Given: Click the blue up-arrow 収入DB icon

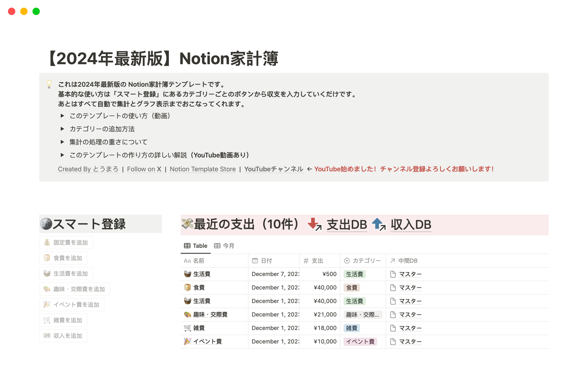Looking at the screenshot, I should (379, 224).
